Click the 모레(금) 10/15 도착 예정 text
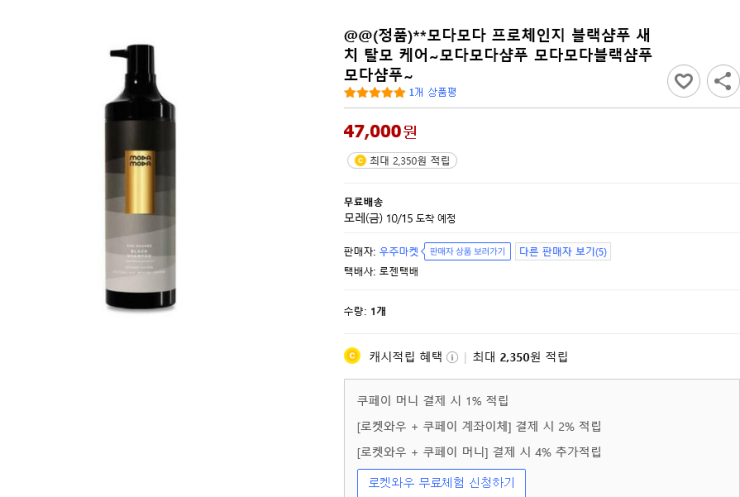740x497 pixels. tap(400, 218)
